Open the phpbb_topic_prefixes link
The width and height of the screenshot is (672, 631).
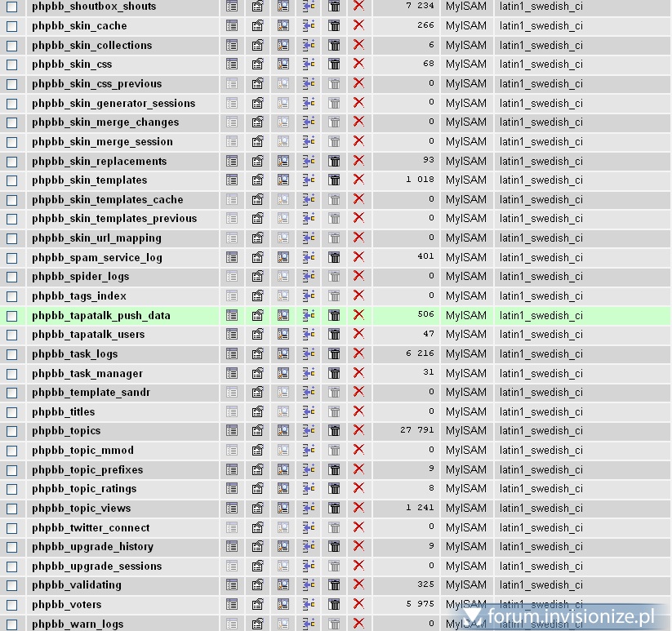(87, 470)
